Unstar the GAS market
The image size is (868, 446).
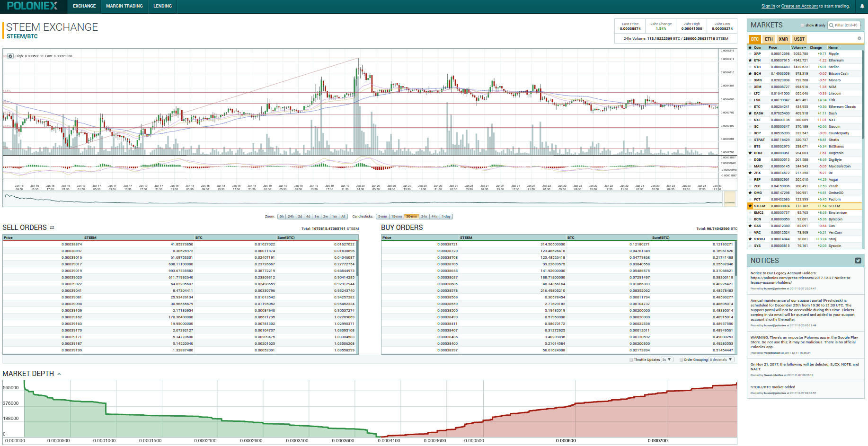coord(750,226)
